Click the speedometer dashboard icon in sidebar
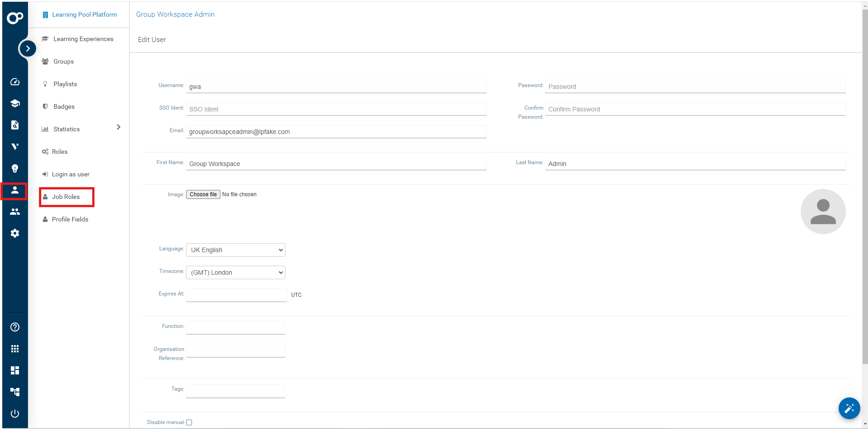The image size is (868, 429). pyautogui.click(x=15, y=82)
